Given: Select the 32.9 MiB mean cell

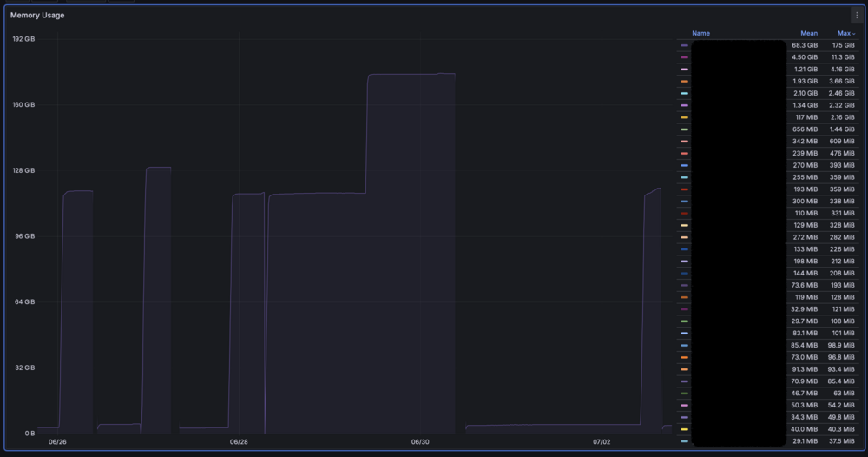Looking at the screenshot, I should coord(805,309).
